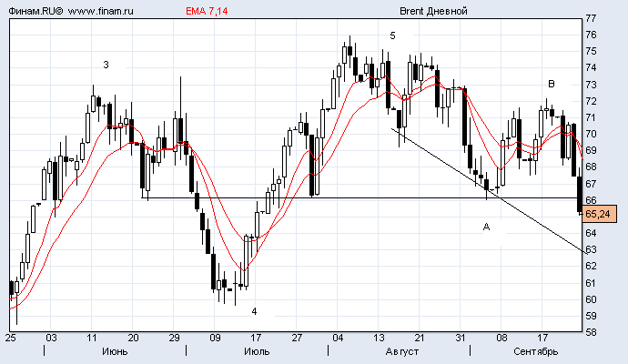The height and width of the screenshot is (364, 628).
Task: Click the Июль month label
Action: point(257,351)
